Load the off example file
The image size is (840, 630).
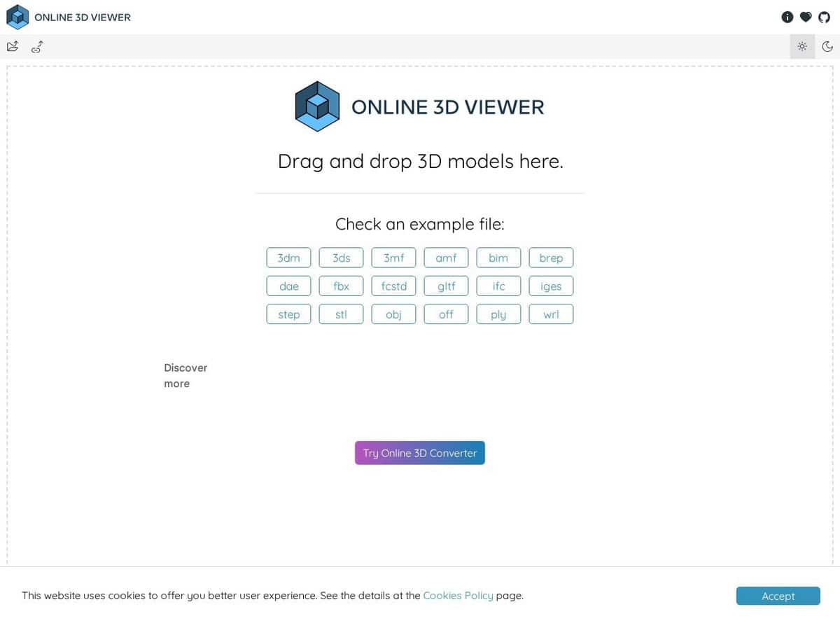446,314
